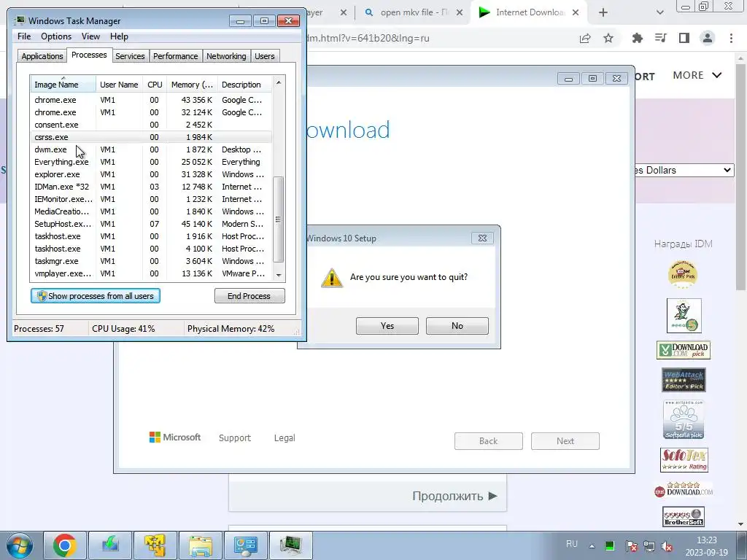
Task: Switch to the Applications tab
Action: pyautogui.click(x=42, y=55)
